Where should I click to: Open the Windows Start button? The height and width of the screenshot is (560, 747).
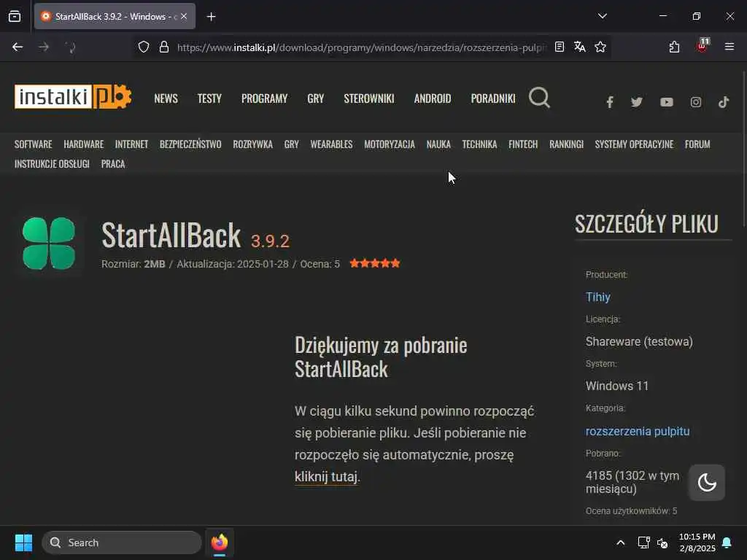coord(23,542)
